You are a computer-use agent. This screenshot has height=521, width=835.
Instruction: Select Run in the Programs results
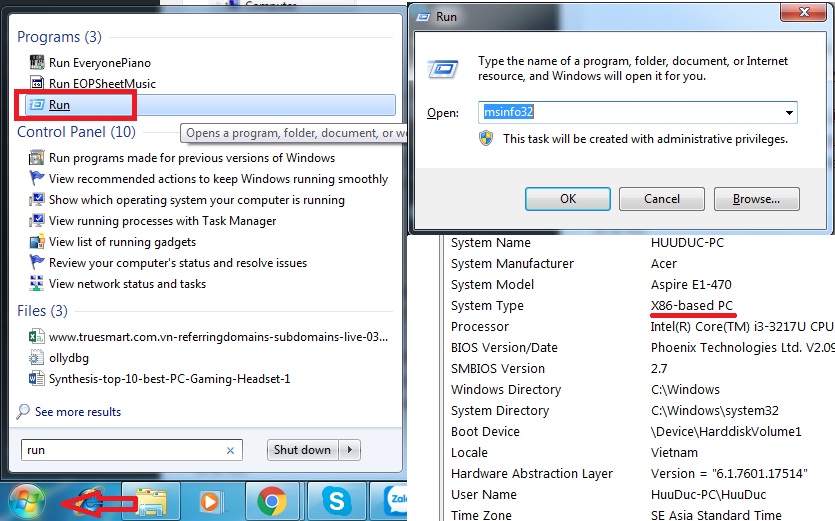(x=59, y=105)
